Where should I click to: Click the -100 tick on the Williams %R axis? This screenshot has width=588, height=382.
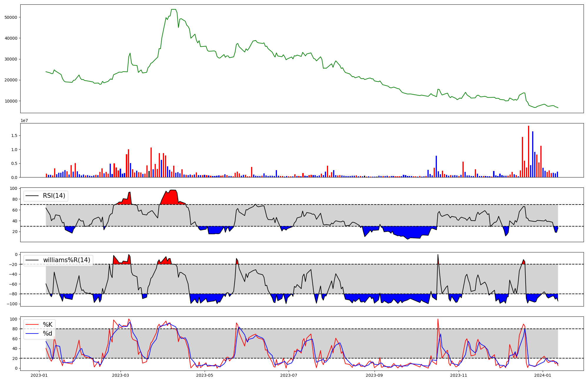pos(13,304)
